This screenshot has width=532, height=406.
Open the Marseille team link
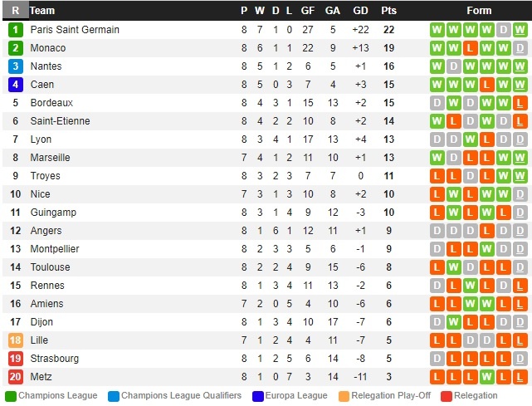50,158
